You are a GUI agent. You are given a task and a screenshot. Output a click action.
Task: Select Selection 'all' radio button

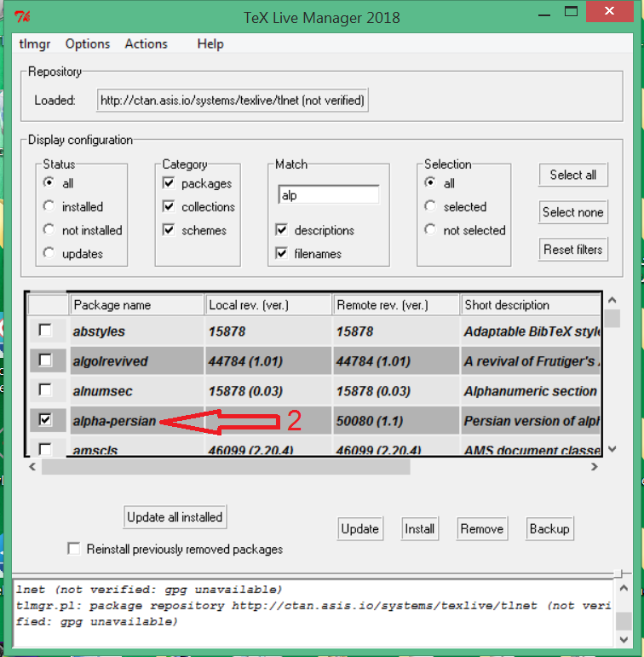430,182
